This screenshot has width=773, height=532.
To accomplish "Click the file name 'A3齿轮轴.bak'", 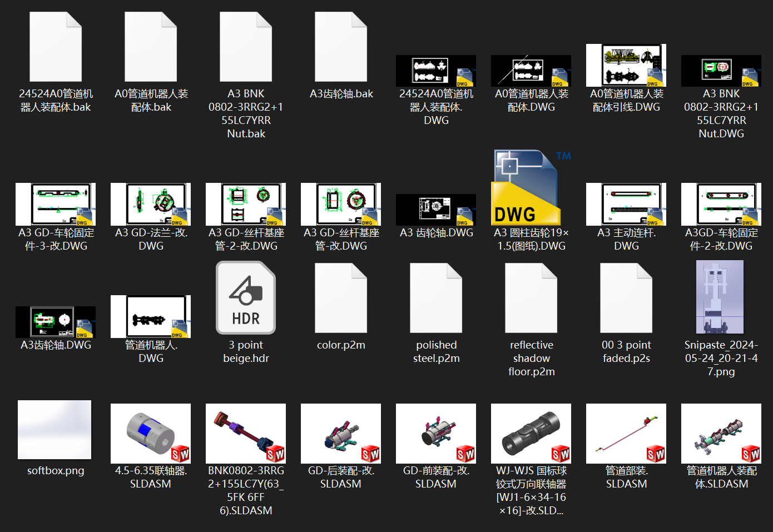I will click(341, 93).
